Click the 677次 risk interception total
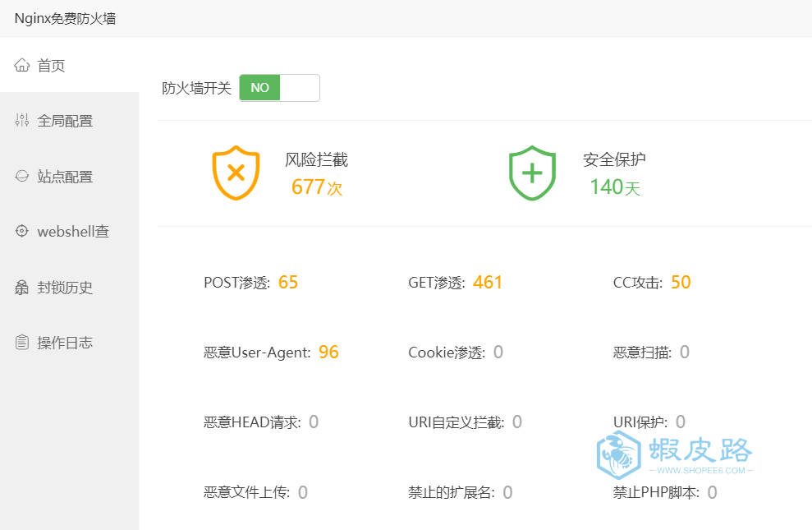 pyautogui.click(x=317, y=187)
